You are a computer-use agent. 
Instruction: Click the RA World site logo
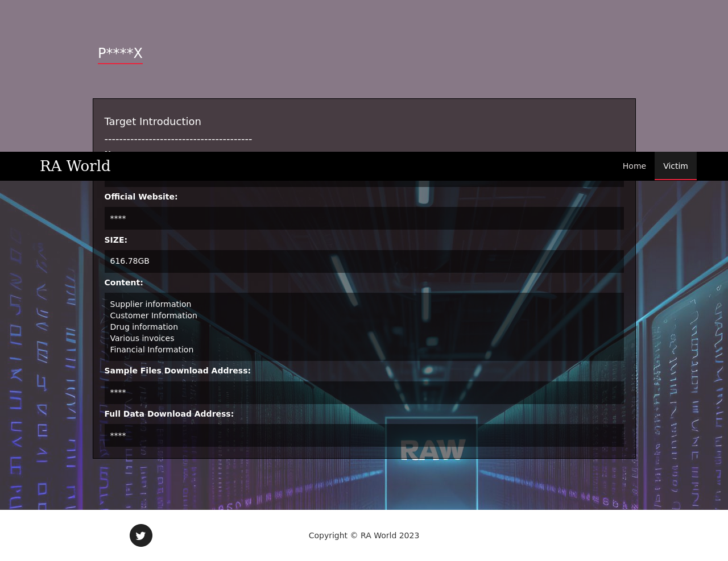point(75,166)
